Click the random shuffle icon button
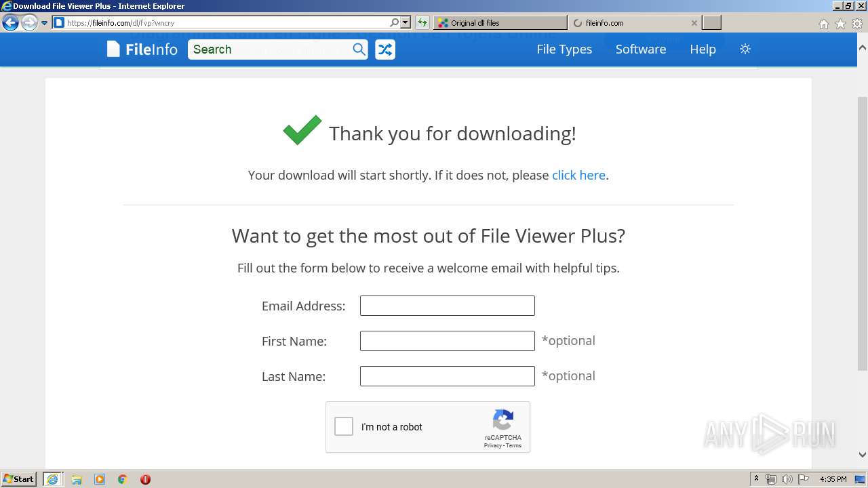The height and width of the screenshot is (488, 868). click(x=385, y=49)
